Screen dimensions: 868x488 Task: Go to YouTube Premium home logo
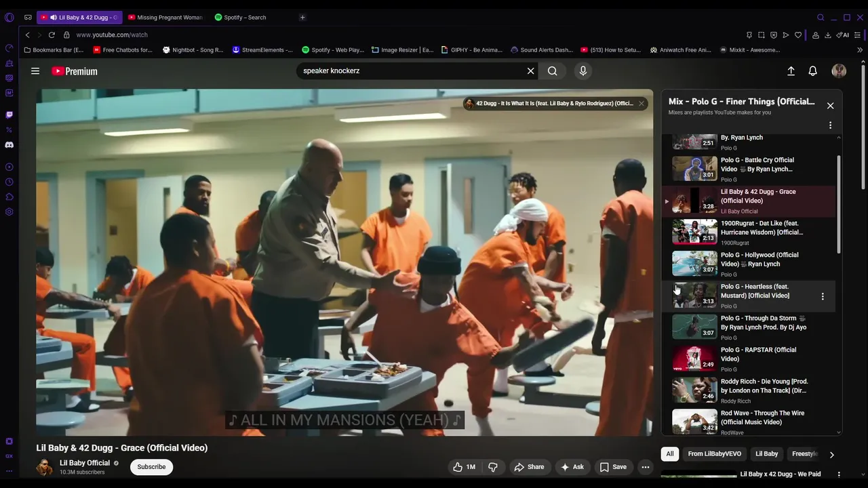(x=75, y=71)
